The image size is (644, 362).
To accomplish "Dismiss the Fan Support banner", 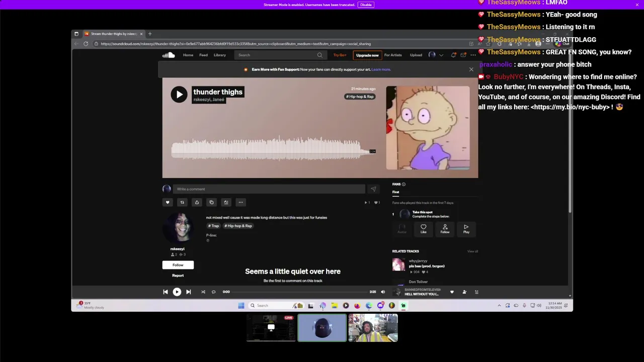I will coord(471,69).
